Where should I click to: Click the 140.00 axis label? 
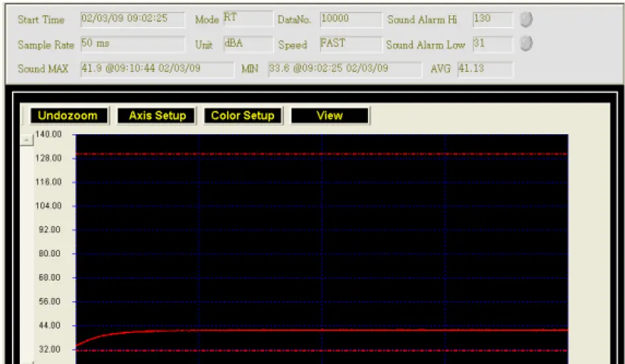point(49,134)
